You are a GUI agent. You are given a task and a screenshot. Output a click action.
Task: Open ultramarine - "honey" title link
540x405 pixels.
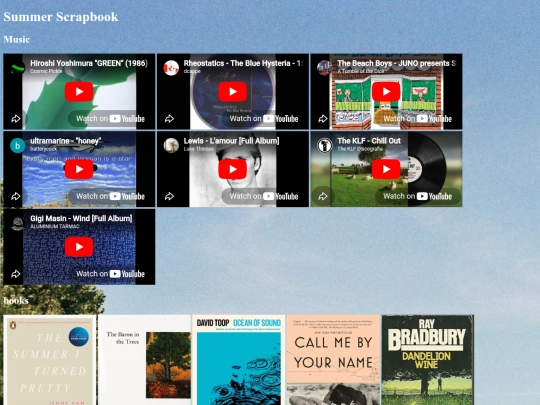pos(65,141)
